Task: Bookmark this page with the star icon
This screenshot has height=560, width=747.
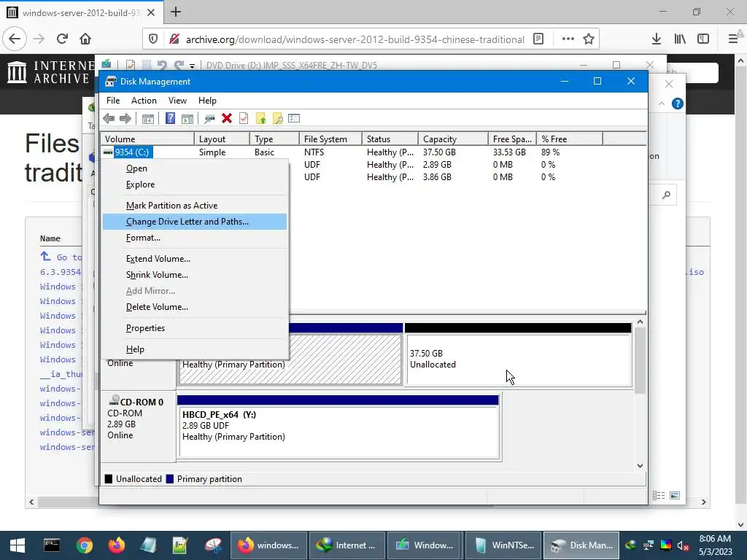Action: pyautogui.click(x=589, y=39)
